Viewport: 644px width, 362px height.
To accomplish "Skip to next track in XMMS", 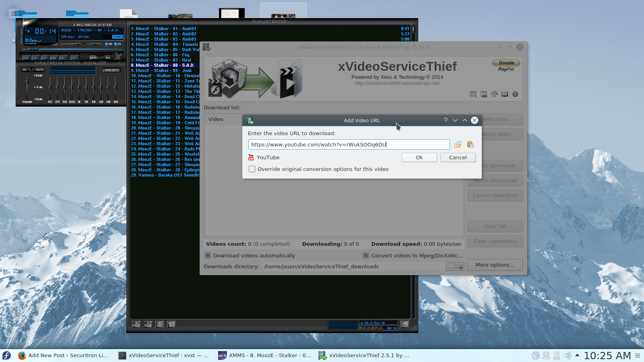I will click(x=64, y=58).
